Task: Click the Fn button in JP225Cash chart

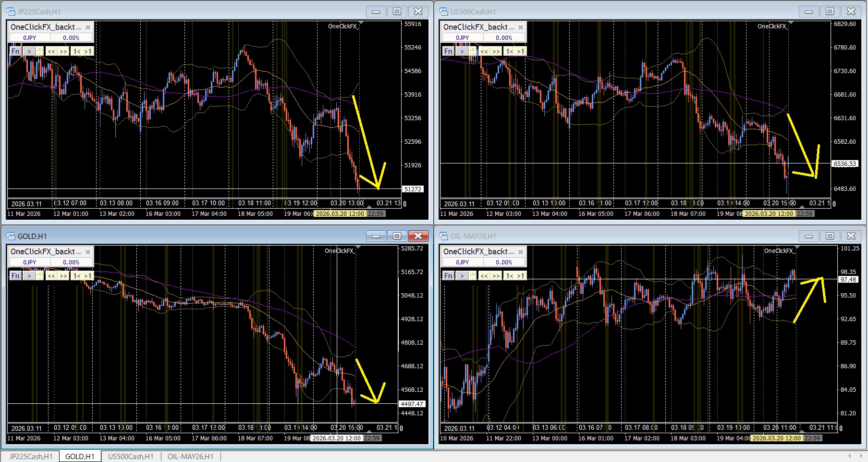Action: click(15, 51)
